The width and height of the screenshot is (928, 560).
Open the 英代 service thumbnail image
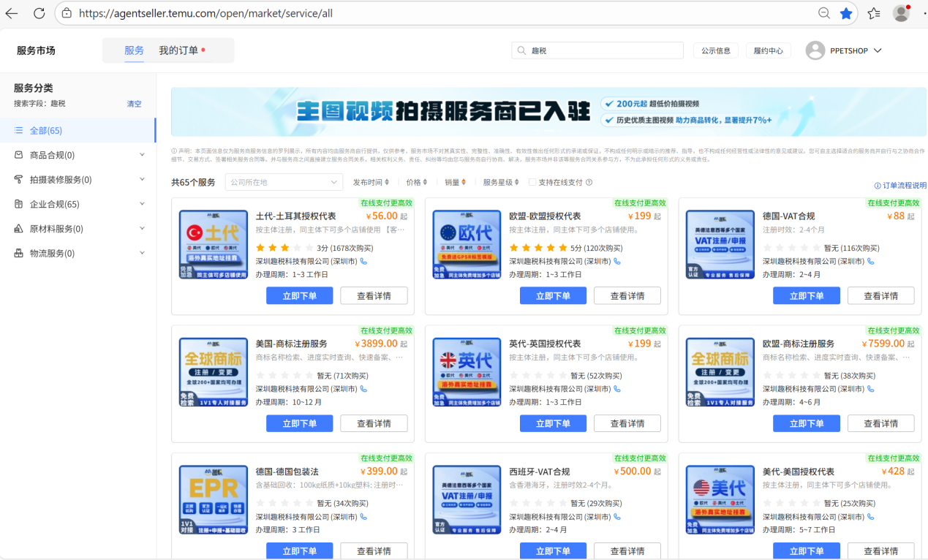(x=467, y=372)
